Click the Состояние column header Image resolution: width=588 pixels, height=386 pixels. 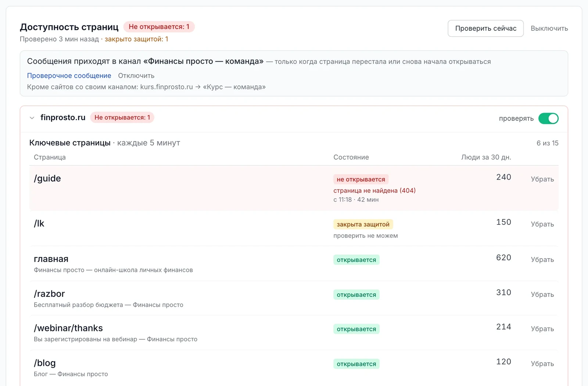(x=351, y=157)
